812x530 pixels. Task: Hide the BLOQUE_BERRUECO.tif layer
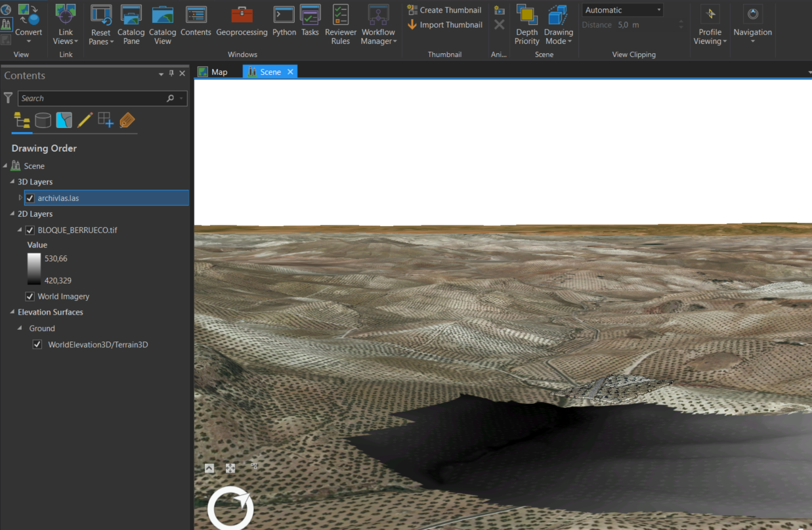pyautogui.click(x=30, y=231)
